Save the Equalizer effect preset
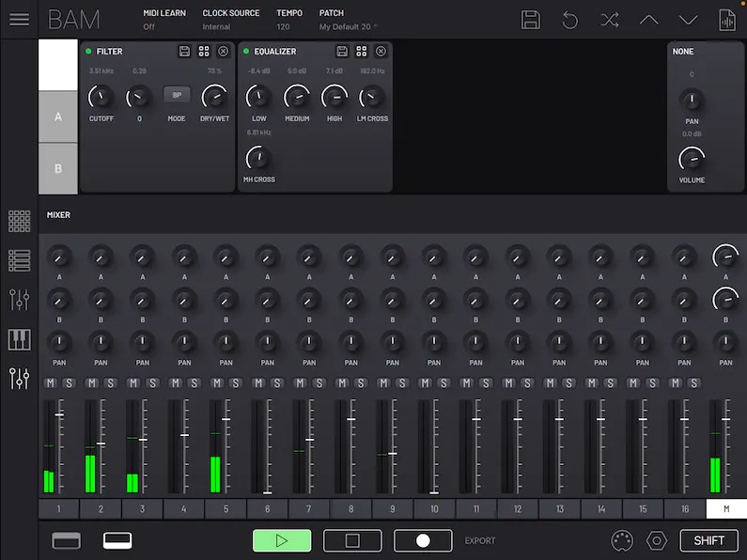The image size is (747, 560). pos(342,51)
